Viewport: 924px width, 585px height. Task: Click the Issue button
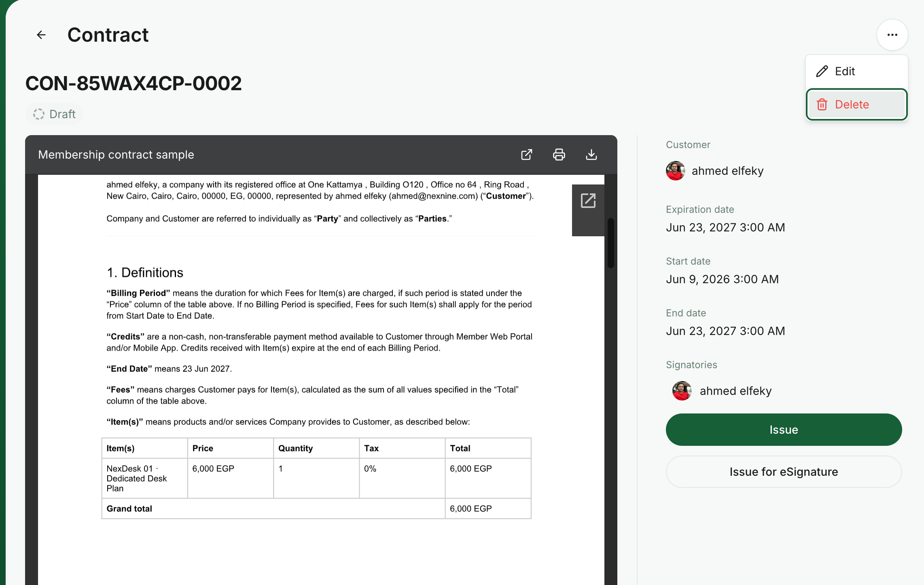tap(784, 430)
